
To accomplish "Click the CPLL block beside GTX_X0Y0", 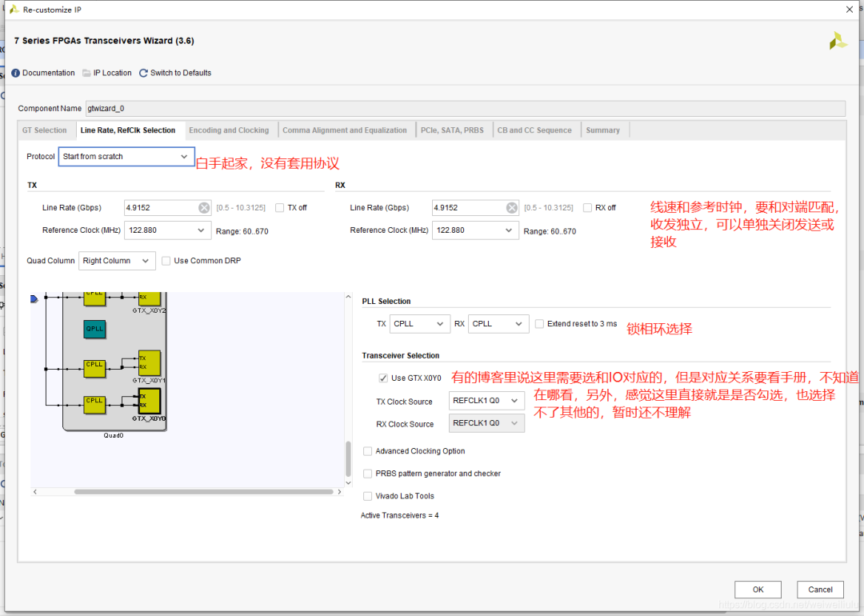I will coord(94,405).
